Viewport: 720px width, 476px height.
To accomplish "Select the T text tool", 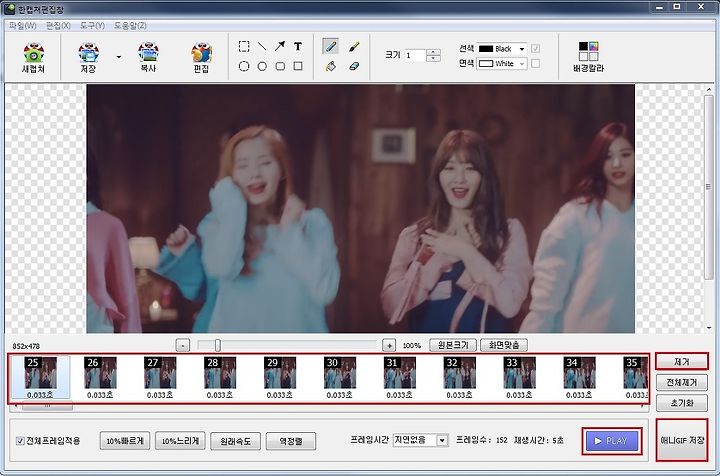I will tap(298, 46).
